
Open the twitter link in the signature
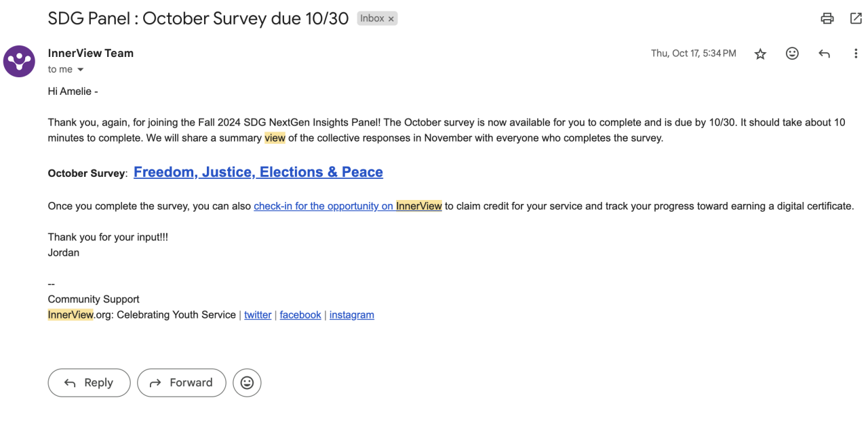pos(258,315)
